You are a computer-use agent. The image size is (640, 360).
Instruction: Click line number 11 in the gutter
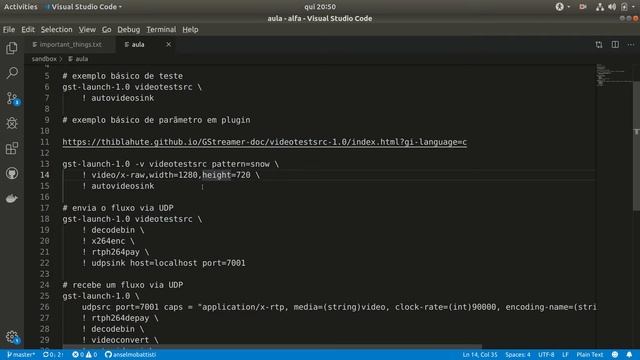[x=45, y=142]
